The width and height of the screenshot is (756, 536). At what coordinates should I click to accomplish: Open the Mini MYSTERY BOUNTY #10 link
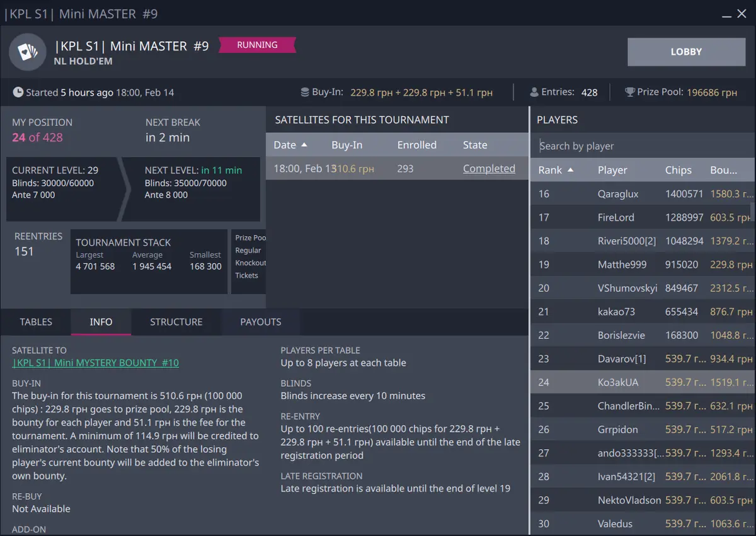pos(95,363)
